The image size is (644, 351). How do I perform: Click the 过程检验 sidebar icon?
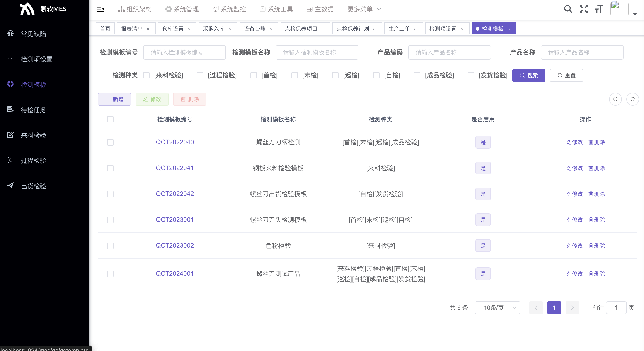pyautogui.click(x=10, y=160)
